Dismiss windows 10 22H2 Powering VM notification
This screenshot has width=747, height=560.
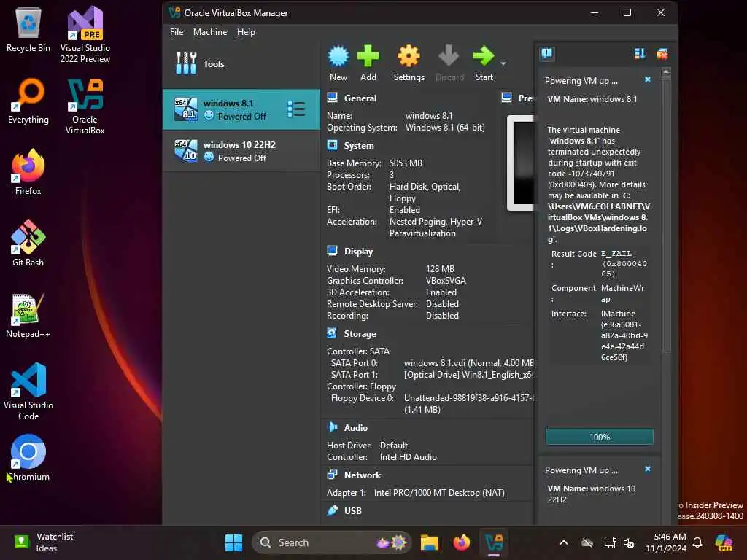point(648,469)
